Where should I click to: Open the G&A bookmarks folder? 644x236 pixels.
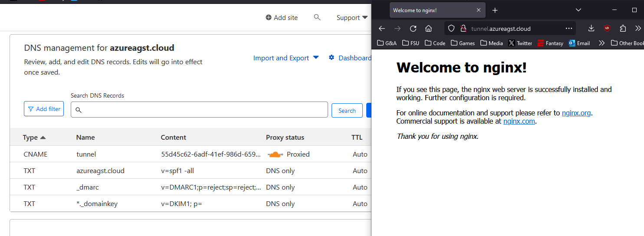coord(387,43)
